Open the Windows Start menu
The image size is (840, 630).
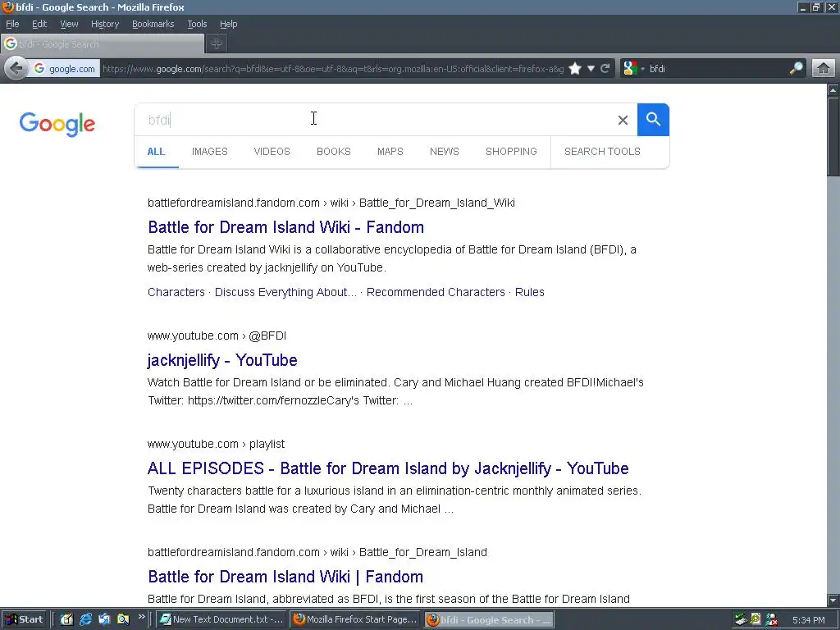pos(24,619)
